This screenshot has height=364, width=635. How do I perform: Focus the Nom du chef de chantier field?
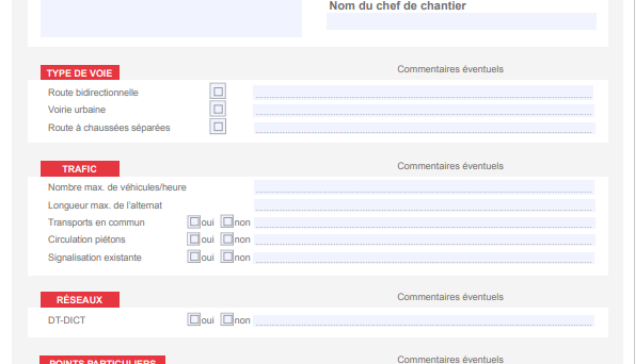pyautogui.click(x=461, y=21)
